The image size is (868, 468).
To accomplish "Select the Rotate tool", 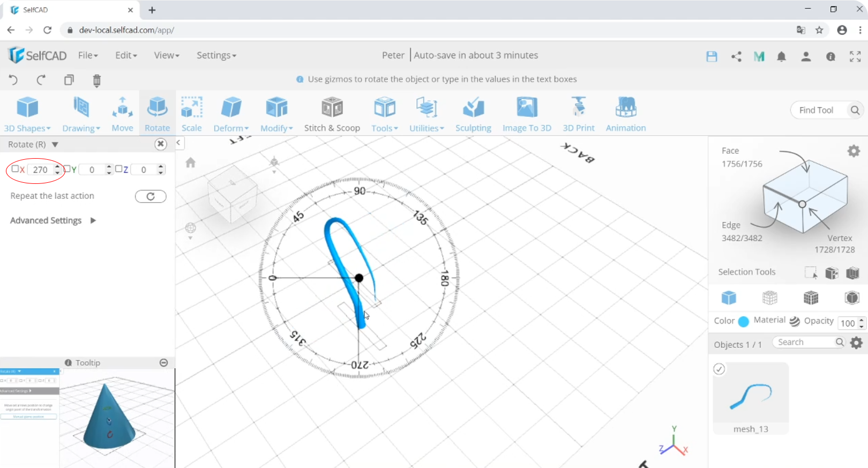I will [157, 114].
